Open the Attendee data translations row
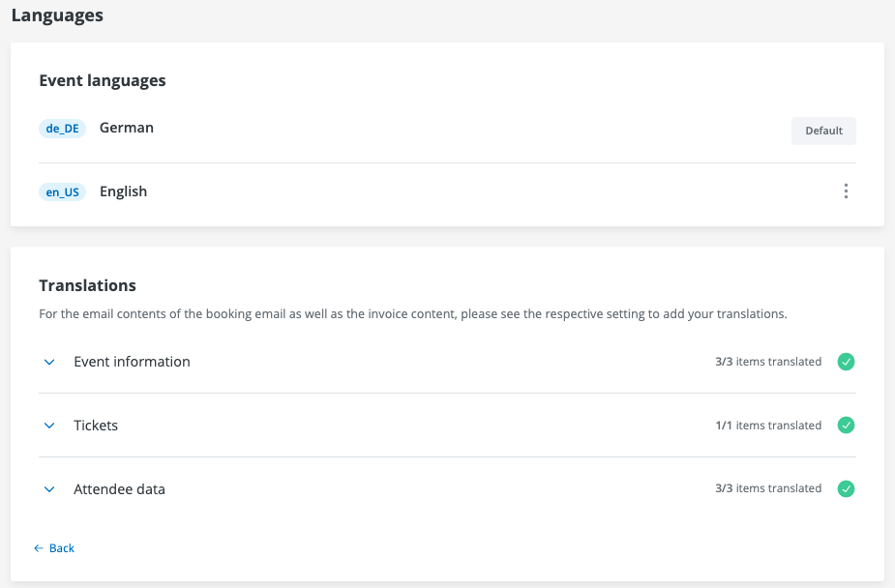Image resolution: width=895 pixels, height=588 pixels. pyautogui.click(x=119, y=489)
